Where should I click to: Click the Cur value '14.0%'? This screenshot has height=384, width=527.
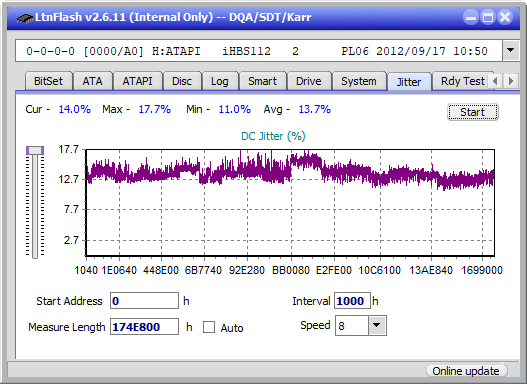(75, 109)
